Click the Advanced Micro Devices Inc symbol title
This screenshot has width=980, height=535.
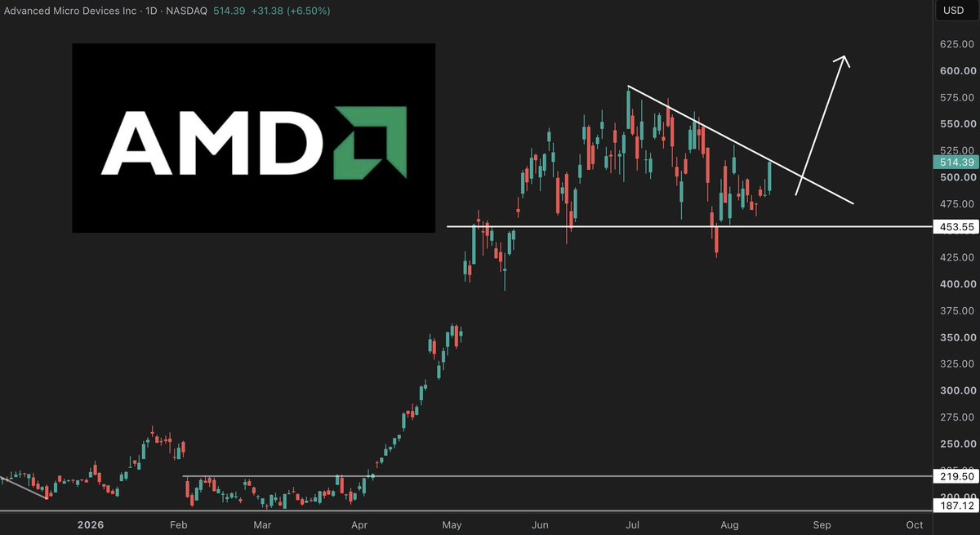point(71,11)
